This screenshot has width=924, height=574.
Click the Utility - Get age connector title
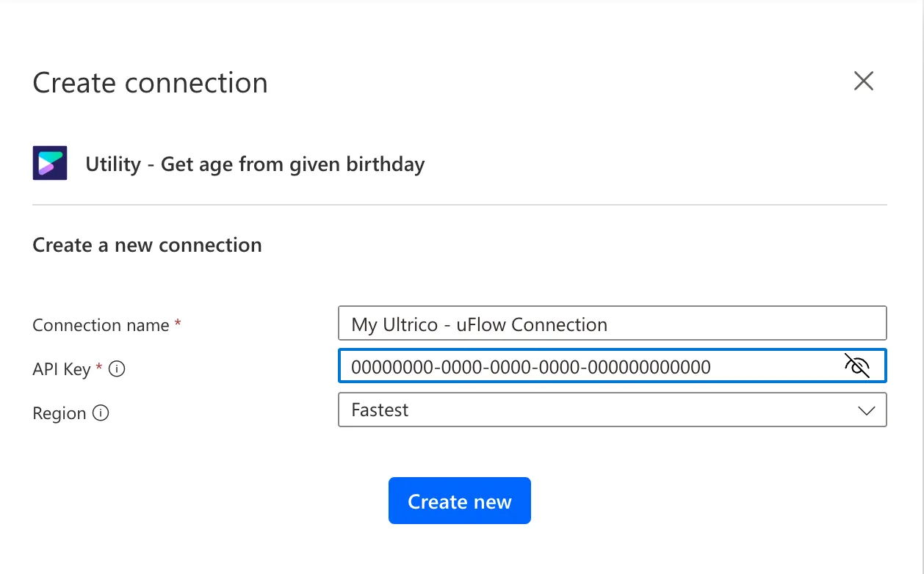[x=255, y=164]
